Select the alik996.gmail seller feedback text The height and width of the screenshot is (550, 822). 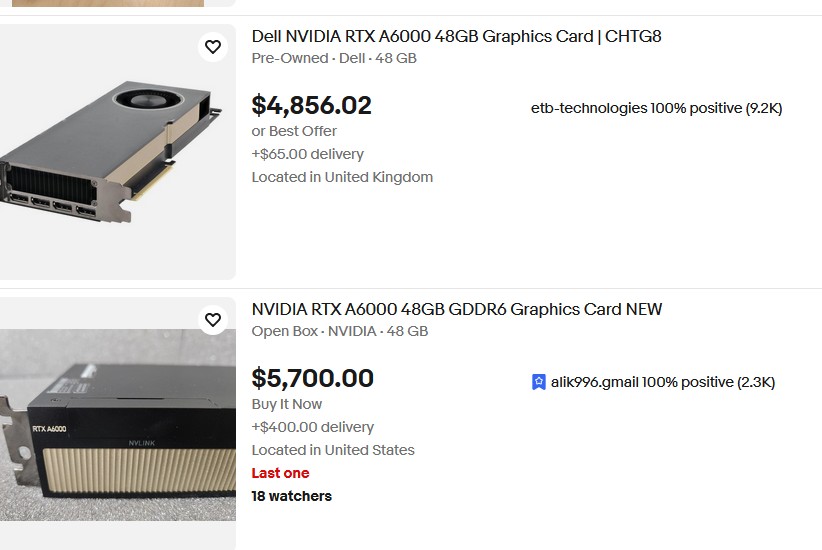662,382
